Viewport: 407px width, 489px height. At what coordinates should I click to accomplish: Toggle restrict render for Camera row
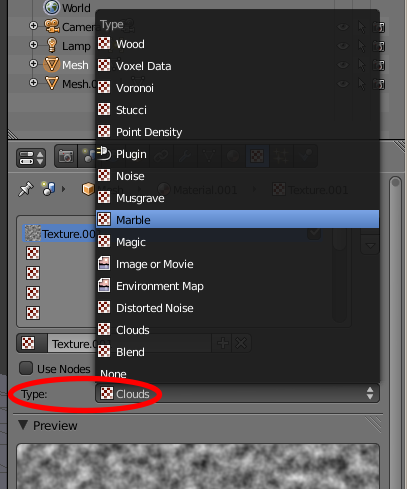tap(379, 27)
